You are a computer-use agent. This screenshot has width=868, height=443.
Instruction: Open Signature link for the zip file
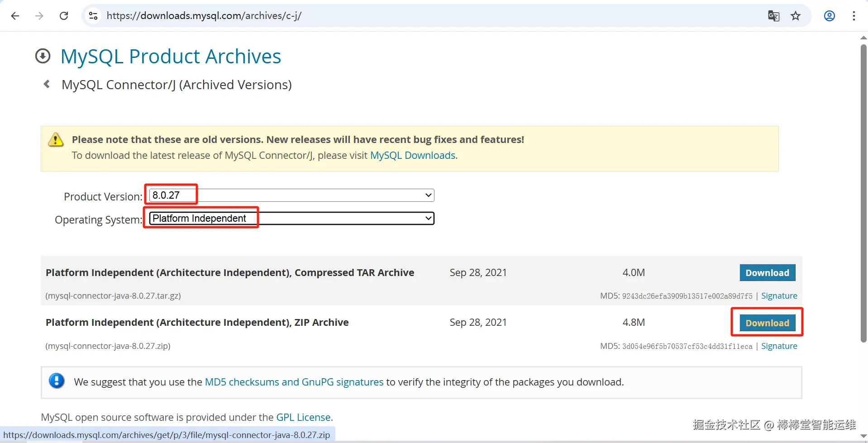779,346
